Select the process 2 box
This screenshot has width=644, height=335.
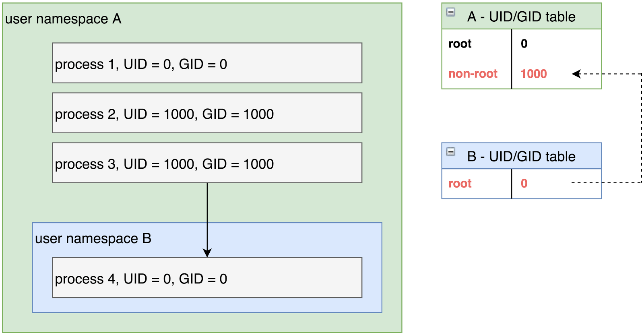click(x=207, y=113)
